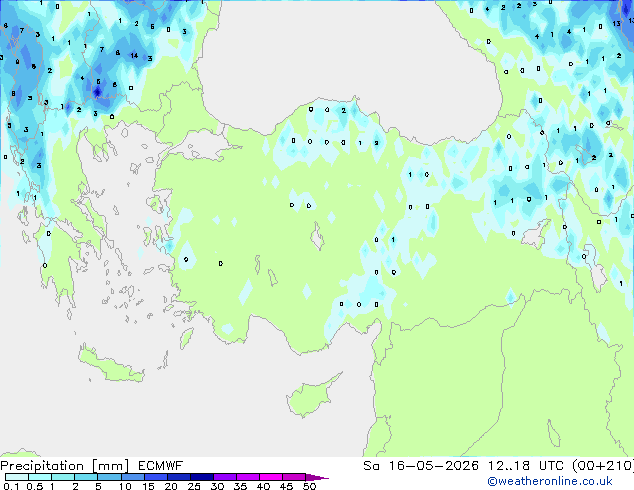634x490 pixels.
Task: Click the Crete island on the map
Action: [110, 364]
